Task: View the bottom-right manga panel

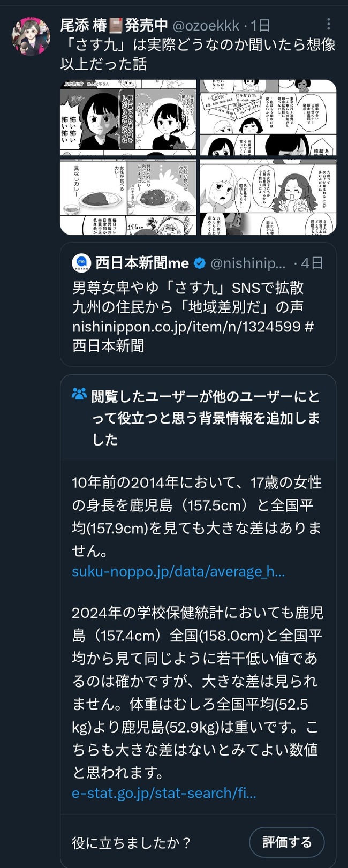Action: [268, 197]
